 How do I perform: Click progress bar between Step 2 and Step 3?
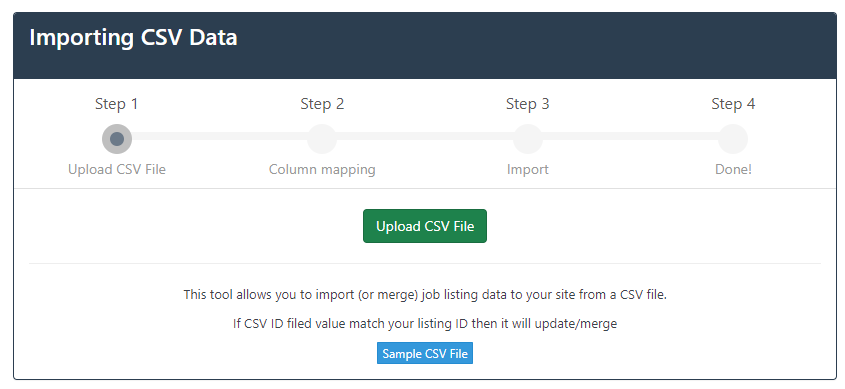[x=425, y=136]
